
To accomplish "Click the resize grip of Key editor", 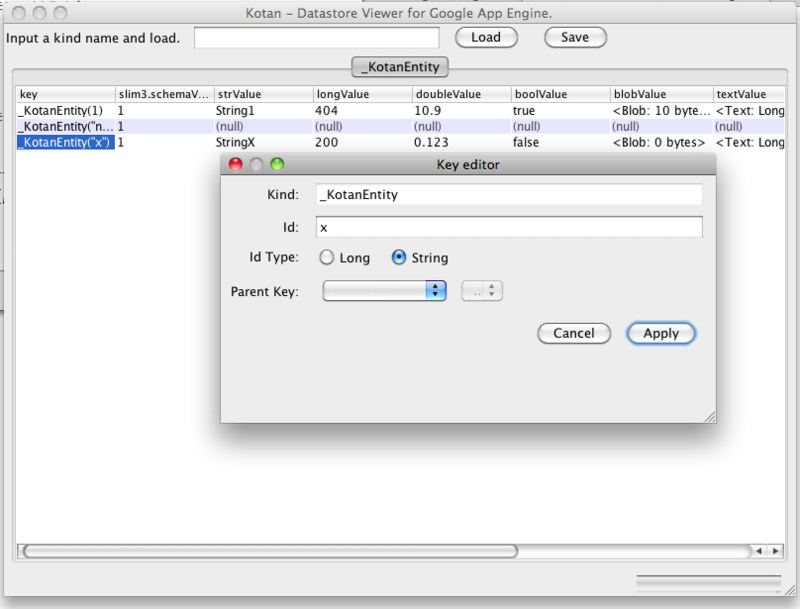I will 710,417.
